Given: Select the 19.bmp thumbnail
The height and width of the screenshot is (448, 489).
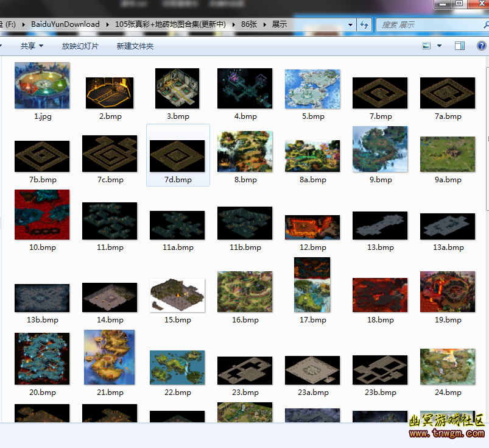Looking at the screenshot, I should click(x=448, y=291).
